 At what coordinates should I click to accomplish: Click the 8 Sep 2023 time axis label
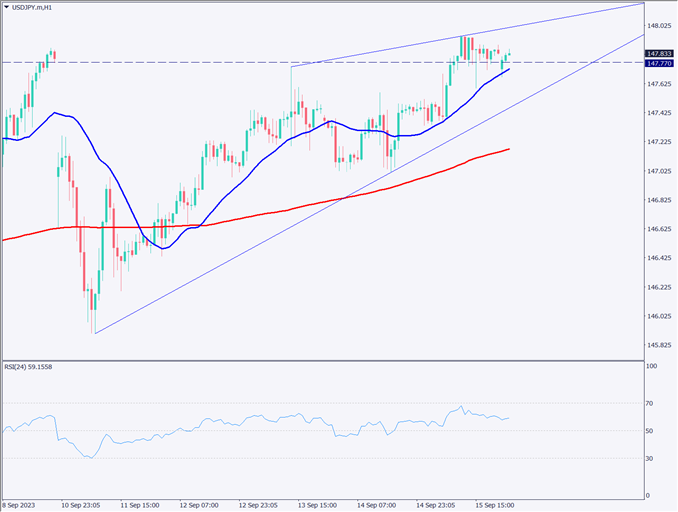click(18, 504)
